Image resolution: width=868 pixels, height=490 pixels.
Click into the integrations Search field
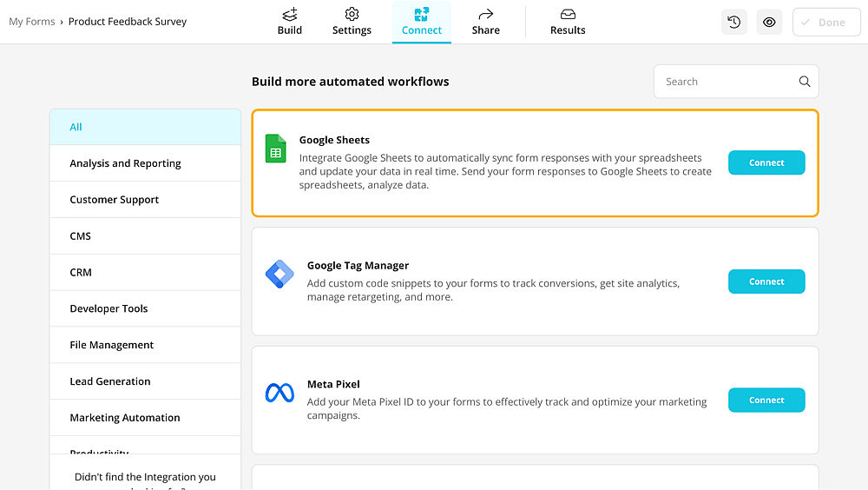[736, 82]
